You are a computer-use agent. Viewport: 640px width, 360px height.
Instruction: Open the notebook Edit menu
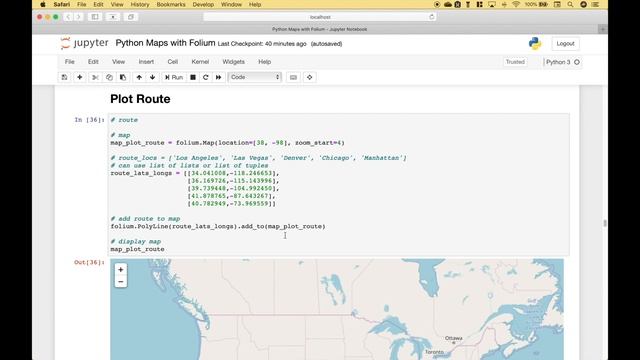point(93,62)
